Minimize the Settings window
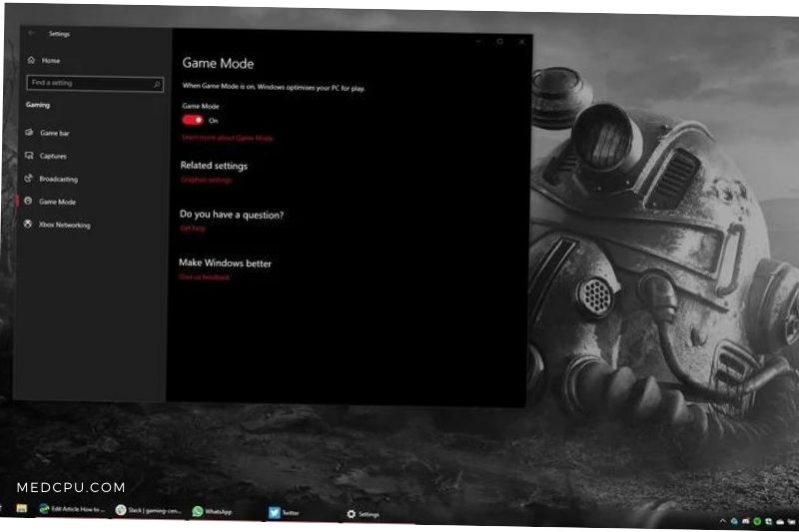This screenshot has width=799, height=532. (478, 41)
